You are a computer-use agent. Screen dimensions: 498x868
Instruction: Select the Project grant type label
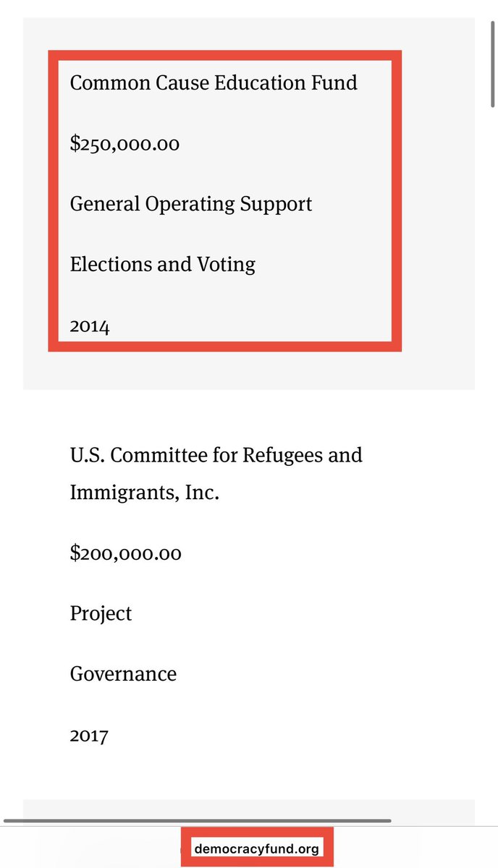tap(101, 613)
